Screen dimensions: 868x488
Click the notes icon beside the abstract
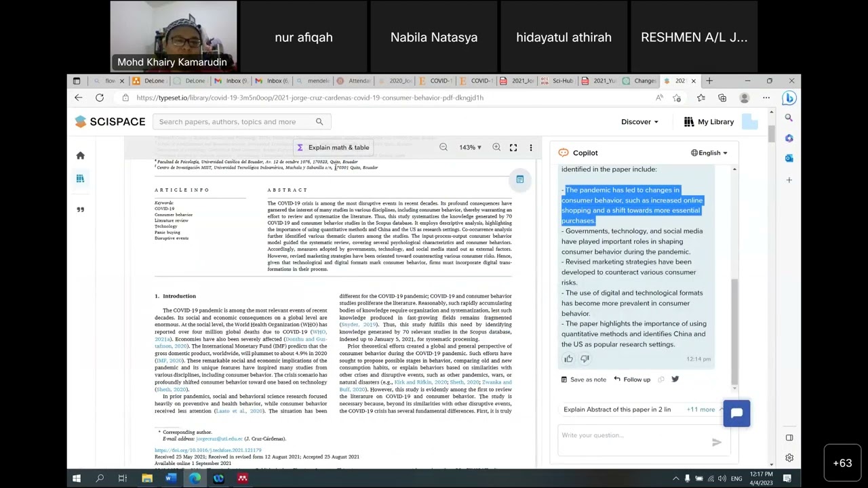coord(520,179)
